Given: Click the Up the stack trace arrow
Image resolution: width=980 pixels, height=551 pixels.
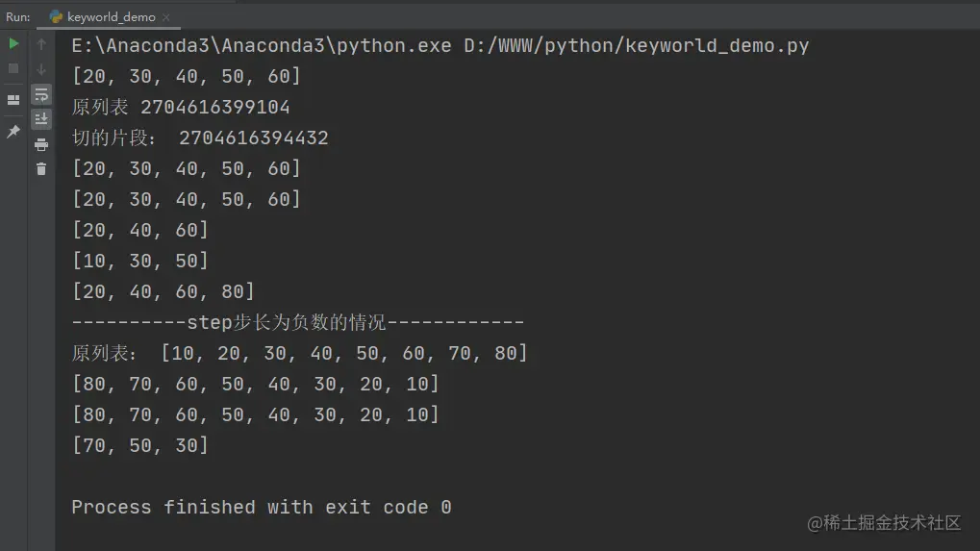Looking at the screenshot, I should coord(41,43).
